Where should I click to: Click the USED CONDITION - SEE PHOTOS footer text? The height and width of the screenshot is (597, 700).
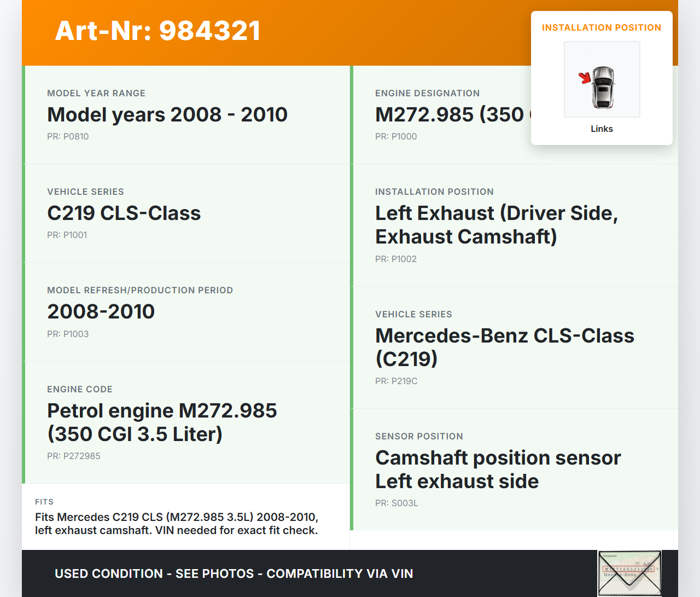[x=234, y=573]
